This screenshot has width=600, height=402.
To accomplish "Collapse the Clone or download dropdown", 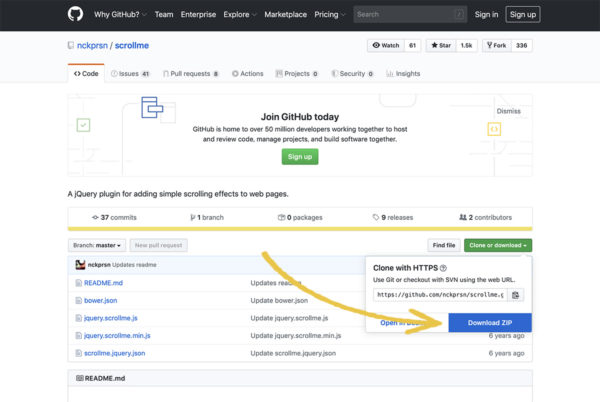I will [497, 245].
